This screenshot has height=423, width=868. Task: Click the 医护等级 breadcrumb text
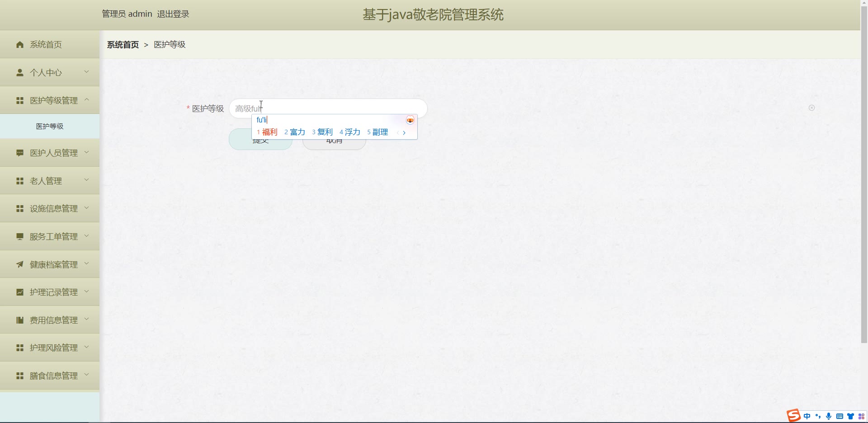(170, 44)
